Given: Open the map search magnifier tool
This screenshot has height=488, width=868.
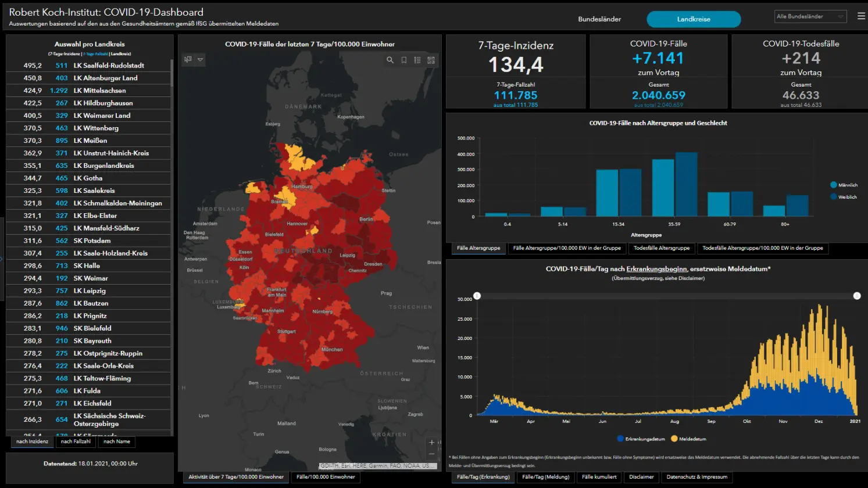Looking at the screenshot, I should (x=390, y=60).
